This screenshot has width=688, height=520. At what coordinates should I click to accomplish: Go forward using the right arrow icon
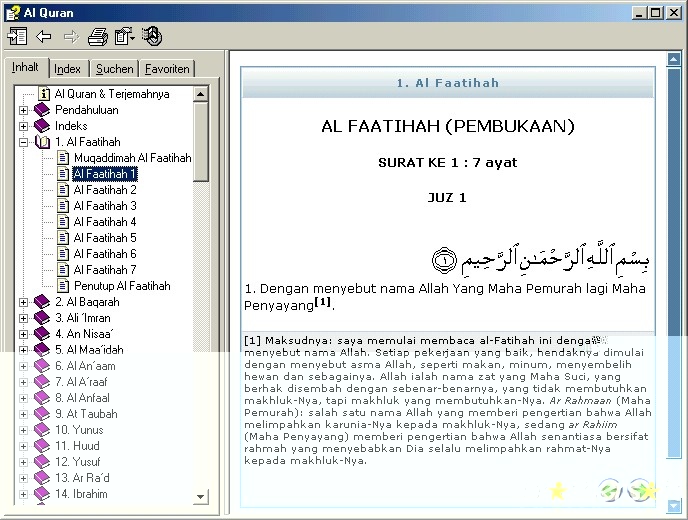[71, 36]
